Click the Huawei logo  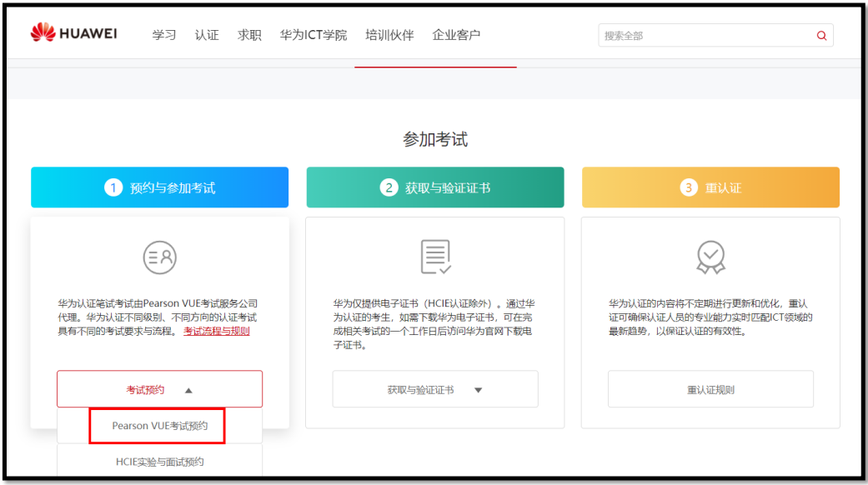click(x=73, y=33)
